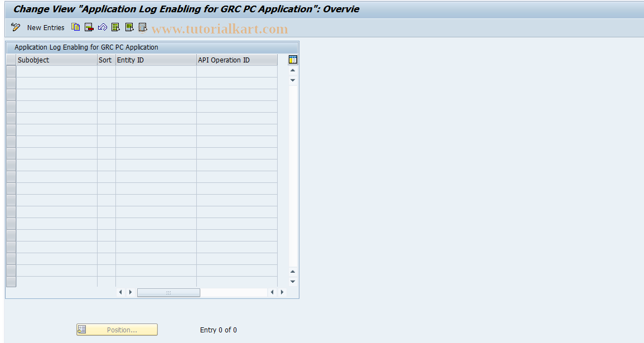Click the Sort column header
The height and width of the screenshot is (343, 644).
pos(106,60)
